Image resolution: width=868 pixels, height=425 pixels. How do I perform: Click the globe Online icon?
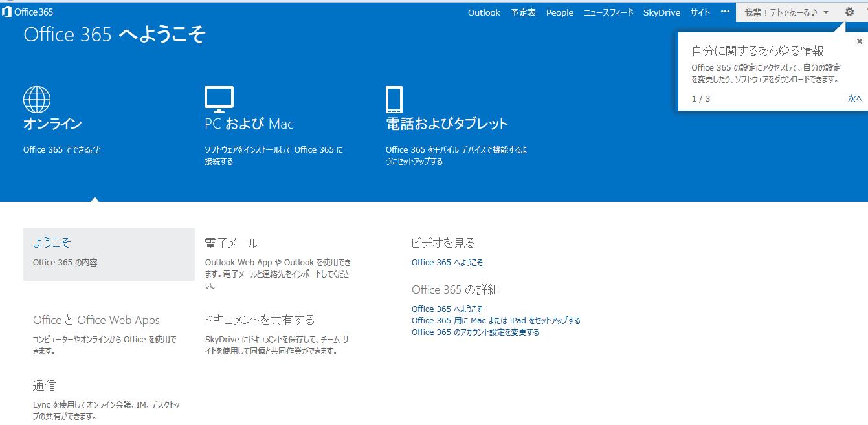(37, 100)
